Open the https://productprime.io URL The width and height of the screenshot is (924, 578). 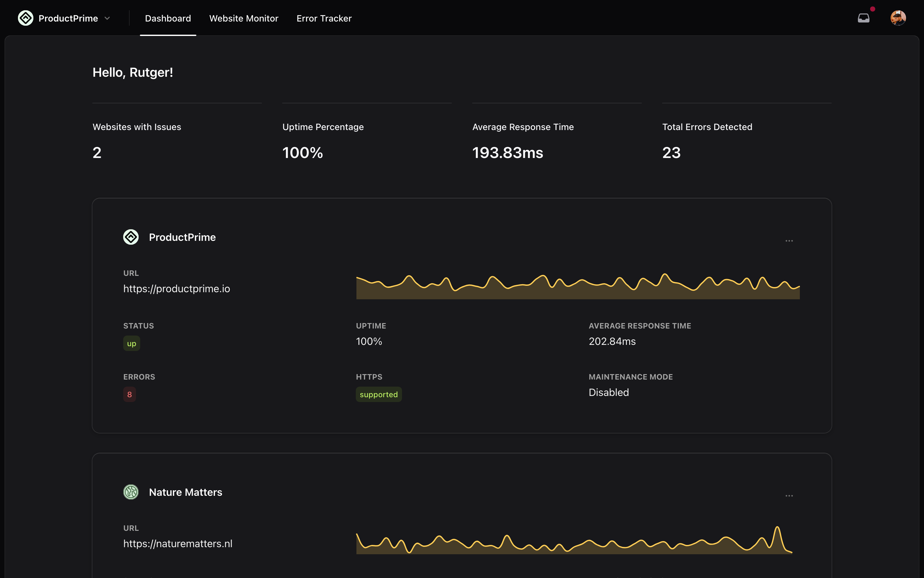[x=176, y=289]
